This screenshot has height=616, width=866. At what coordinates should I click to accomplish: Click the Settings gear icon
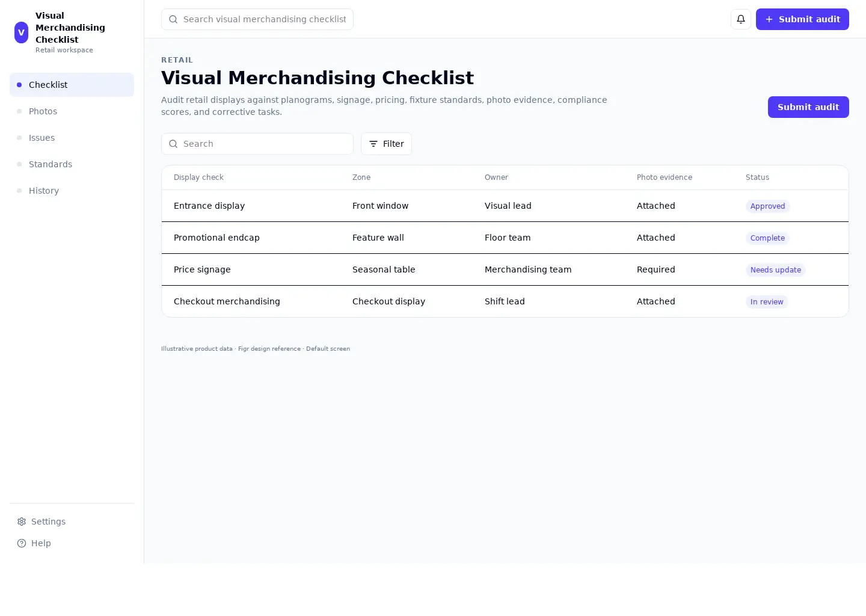coord(22,522)
